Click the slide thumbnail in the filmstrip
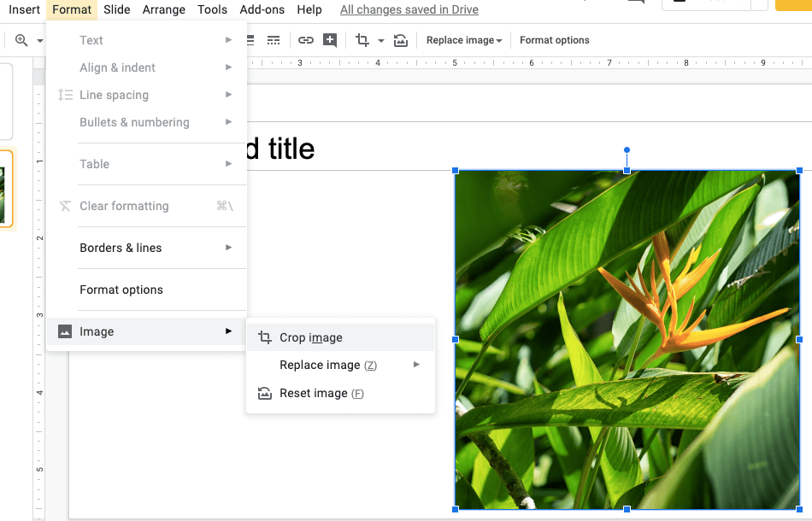The width and height of the screenshot is (812, 521). [4, 188]
